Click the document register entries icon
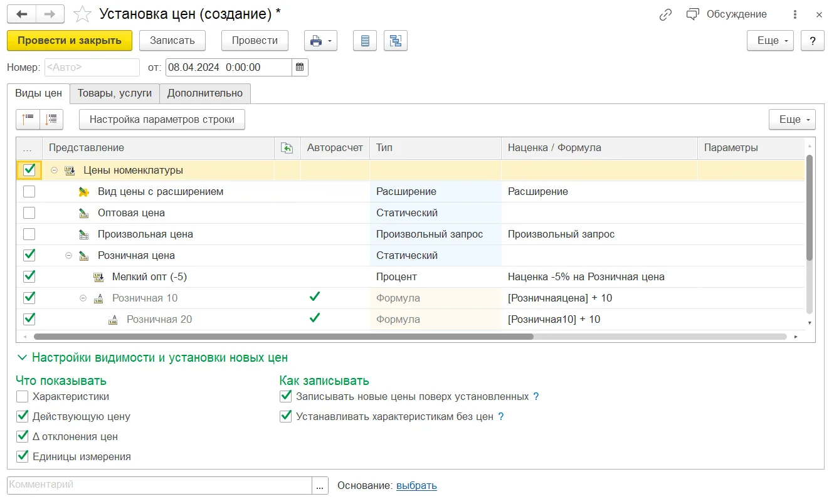 tap(365, 41)
